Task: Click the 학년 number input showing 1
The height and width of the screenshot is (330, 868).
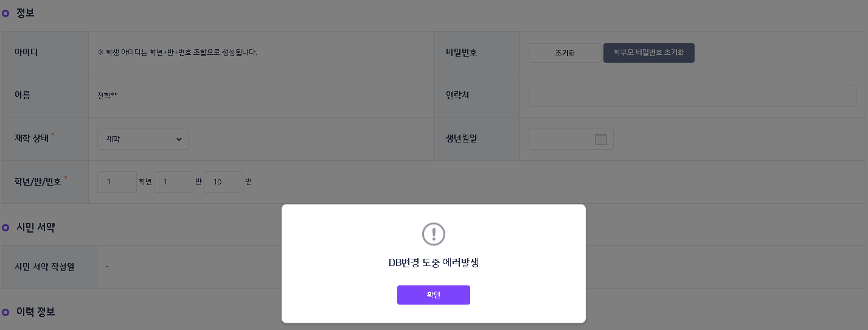Action: pos(117,182)
